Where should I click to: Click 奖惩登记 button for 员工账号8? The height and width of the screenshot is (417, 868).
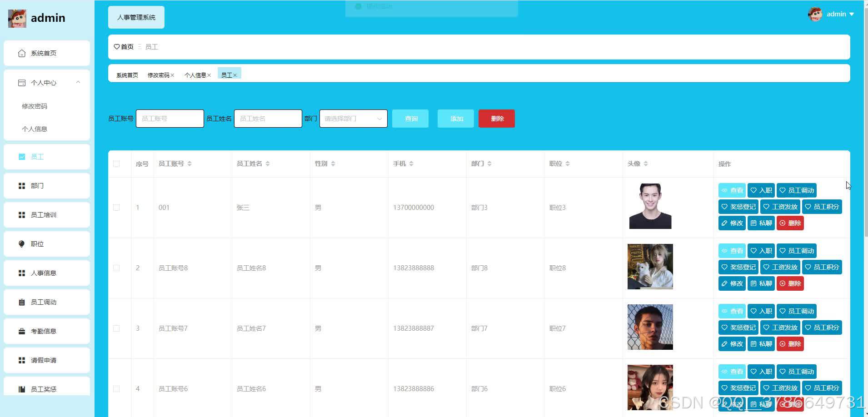tap(738, 267)
